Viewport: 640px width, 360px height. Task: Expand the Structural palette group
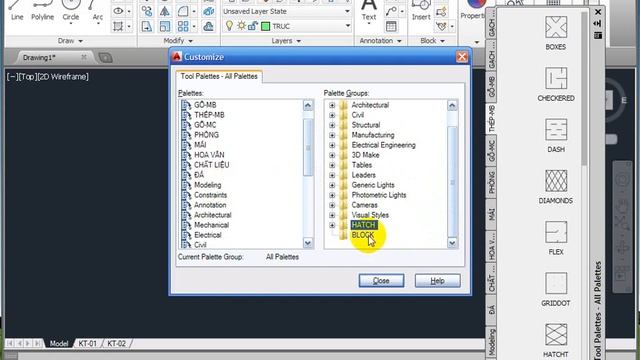tap(332, 125)
